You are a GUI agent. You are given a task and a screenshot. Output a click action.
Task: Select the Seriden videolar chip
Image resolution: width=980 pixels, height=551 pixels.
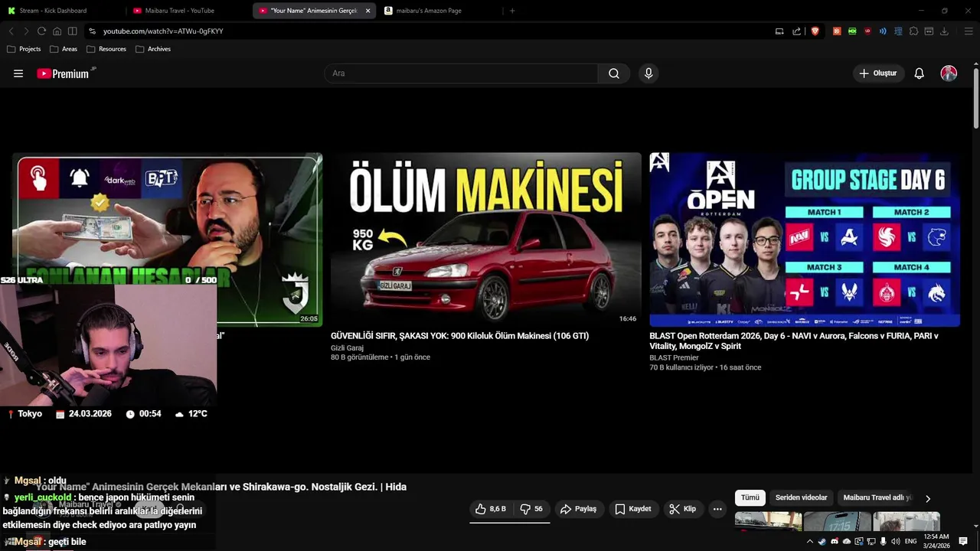801,497
